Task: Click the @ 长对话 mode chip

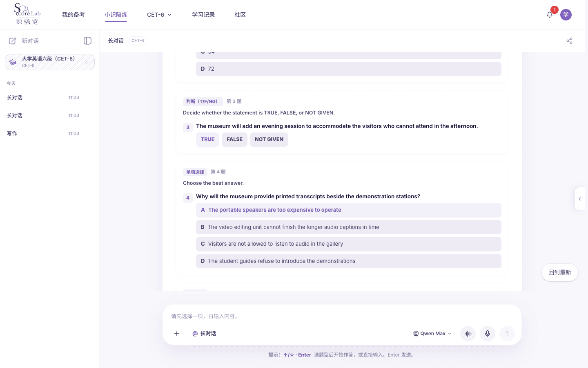Action: [204, 334]
